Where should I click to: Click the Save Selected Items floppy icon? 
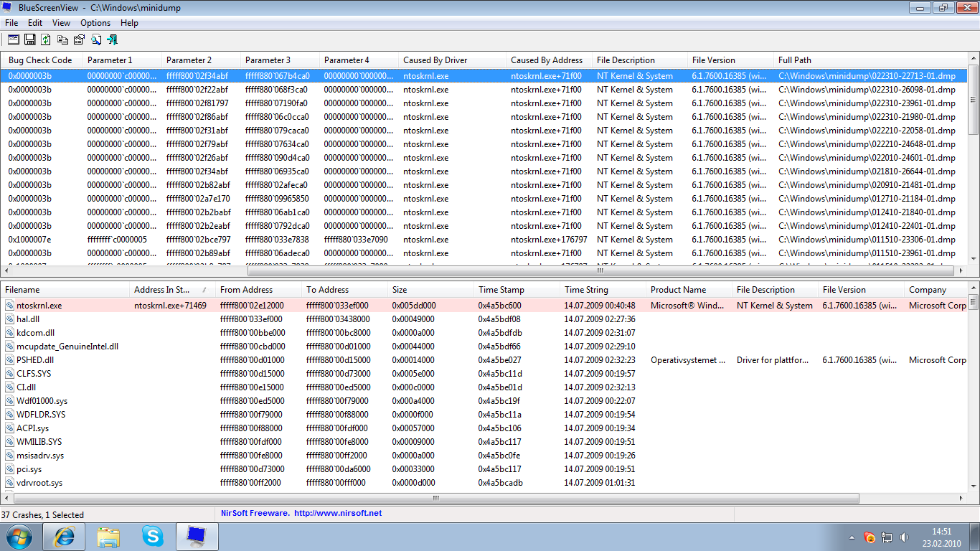(30, 39)
